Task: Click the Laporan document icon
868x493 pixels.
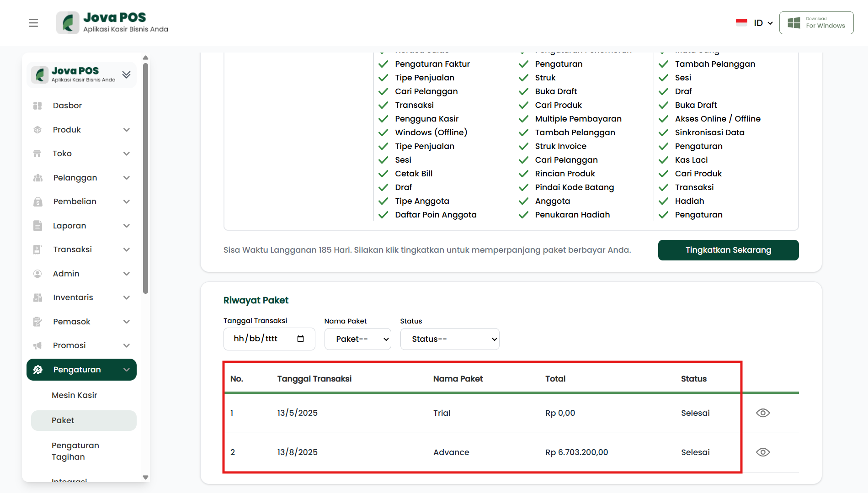Action: tap(37, 226)
